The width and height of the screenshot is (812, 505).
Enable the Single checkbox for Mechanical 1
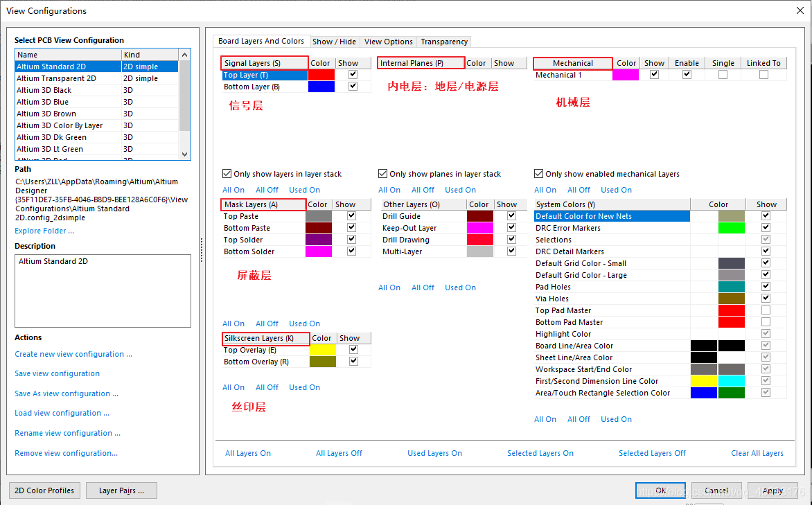[x=723, y=75]
